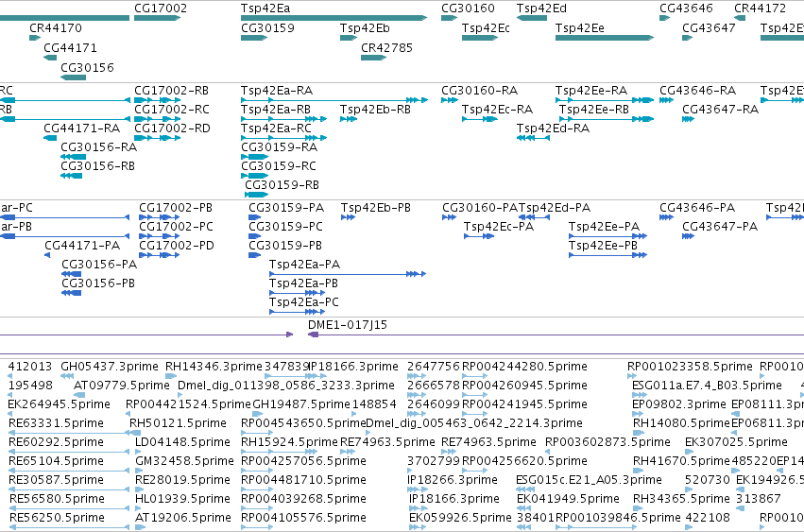Select protein CG17002-PB
Viewport: 804px width, 532px height.
pos(176,208)
